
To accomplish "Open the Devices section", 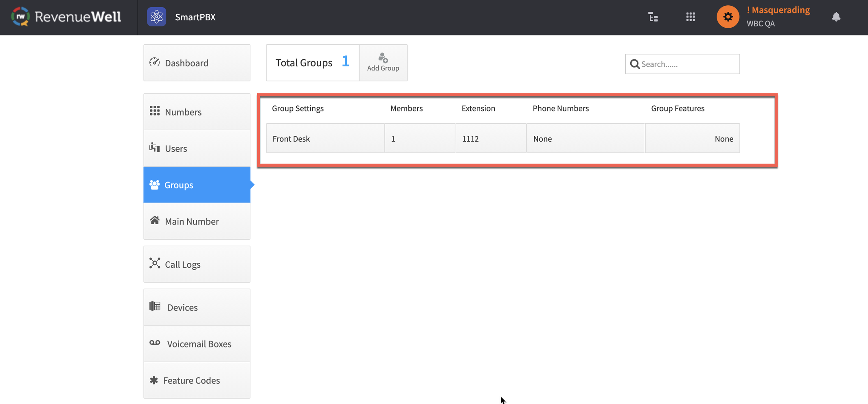I will click(x=197, y=308).
